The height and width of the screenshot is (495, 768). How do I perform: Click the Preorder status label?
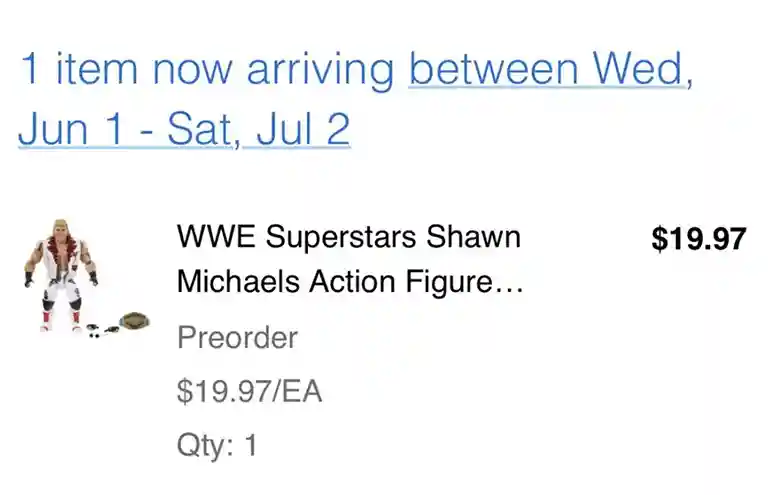(237, 337)
